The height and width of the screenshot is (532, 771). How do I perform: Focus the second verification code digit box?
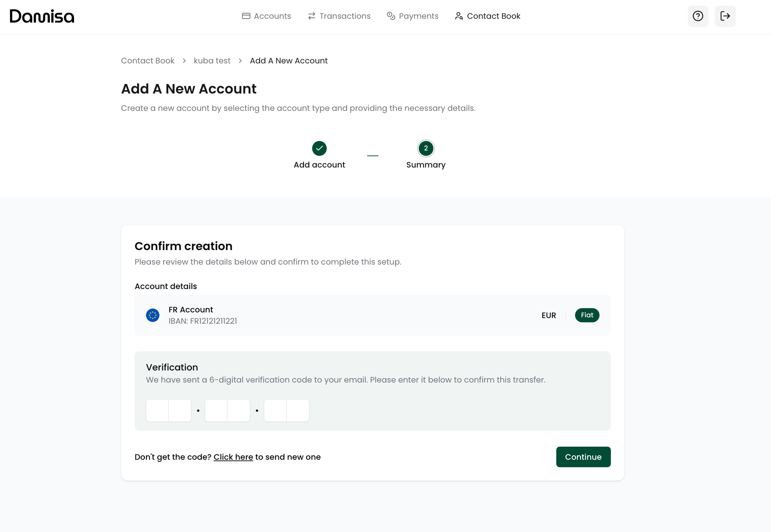[x=180, y=411]
